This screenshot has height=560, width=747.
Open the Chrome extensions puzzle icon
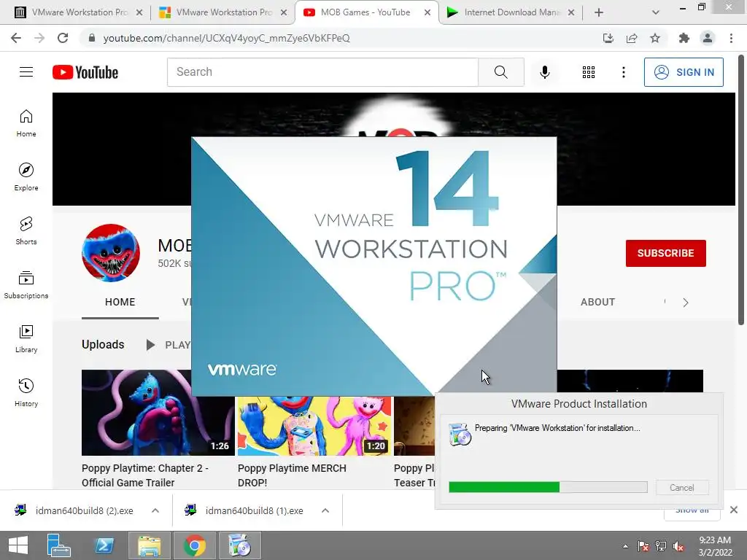coord(684,38)
